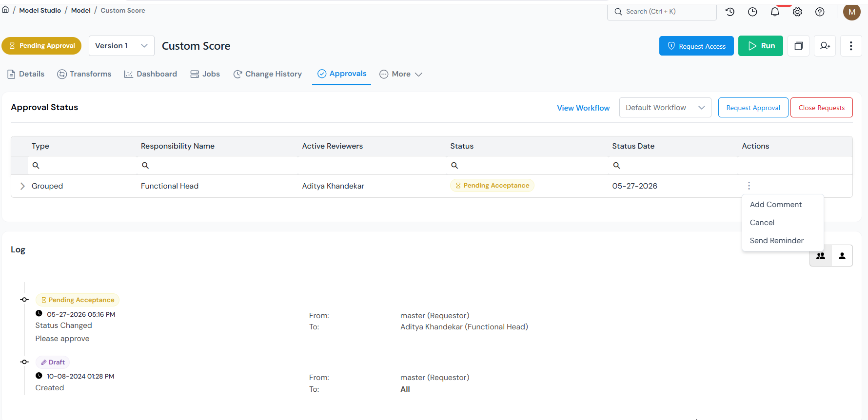Toggle the single-user log view icon
Image resolution: width=868 pixels, height=420 pixels.
(842, 256)
